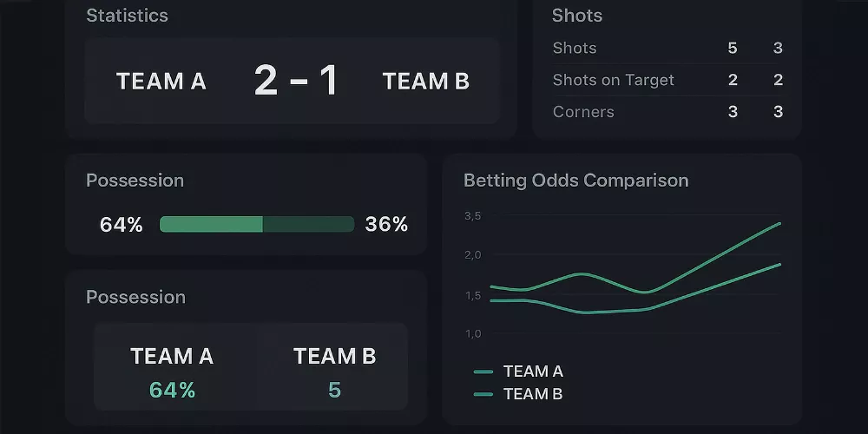
Task: Click the possession progress bar
Action: point(257,225)
